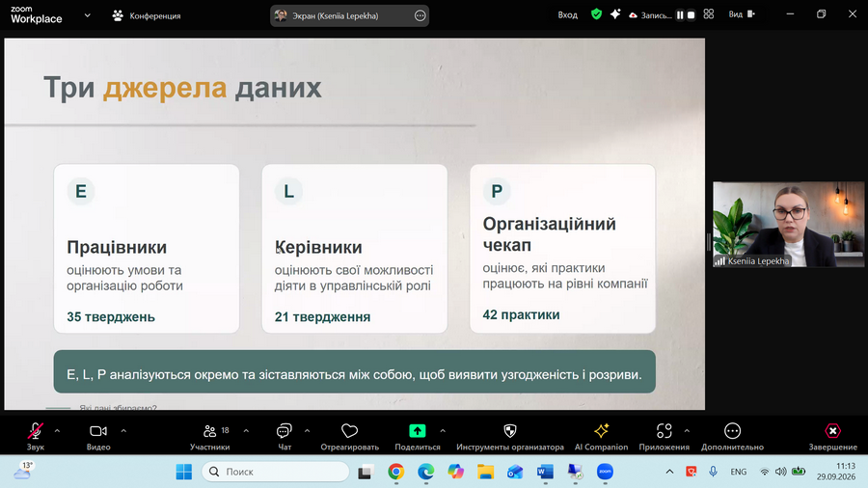
Task: Click the E letter badge on the slide
Action: [81, 191]
